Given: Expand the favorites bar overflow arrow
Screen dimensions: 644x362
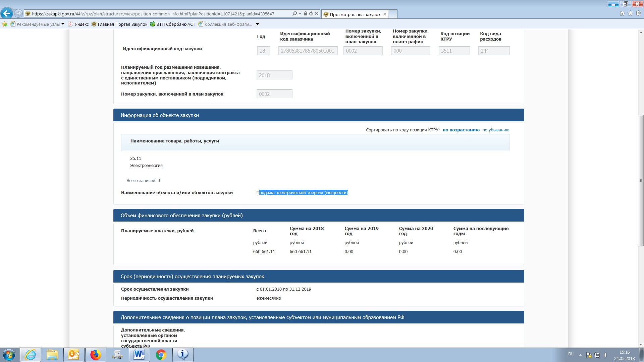Looking at the screenshot, I should [x=257, y=24].
